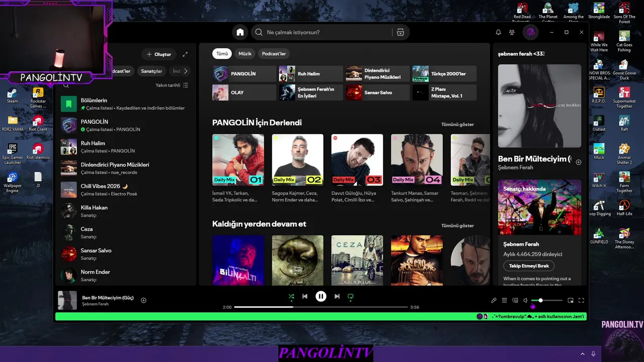
Task: Open the Browse icon beside the search bar
Action: coord(400,32)
